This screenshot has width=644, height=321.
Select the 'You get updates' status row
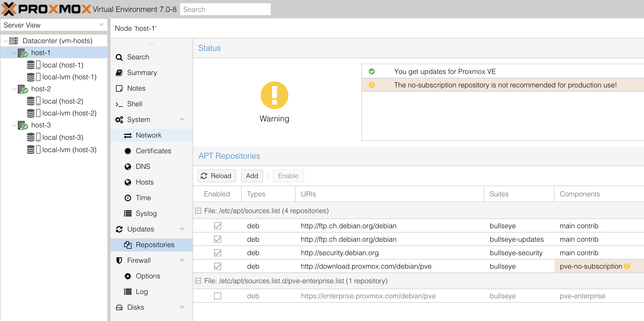pos(503,71)
